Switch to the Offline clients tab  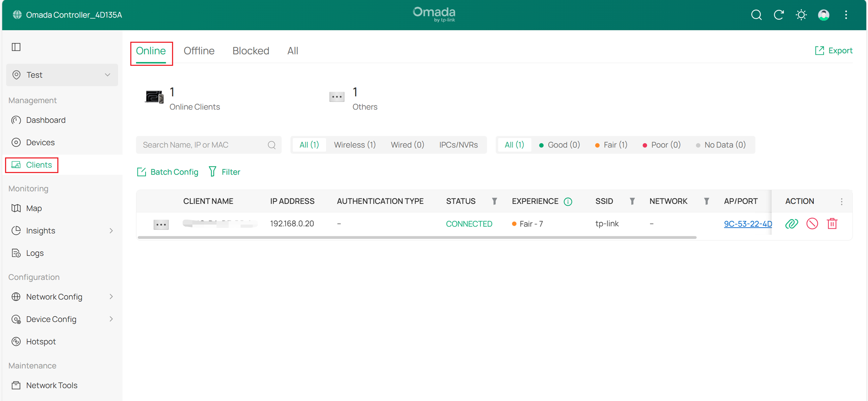(199, 50)
